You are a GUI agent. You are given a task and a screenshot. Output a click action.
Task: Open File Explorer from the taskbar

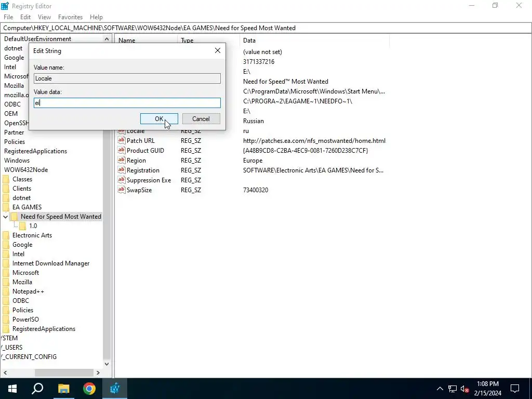pyautogui.click(x=63, y=389)
